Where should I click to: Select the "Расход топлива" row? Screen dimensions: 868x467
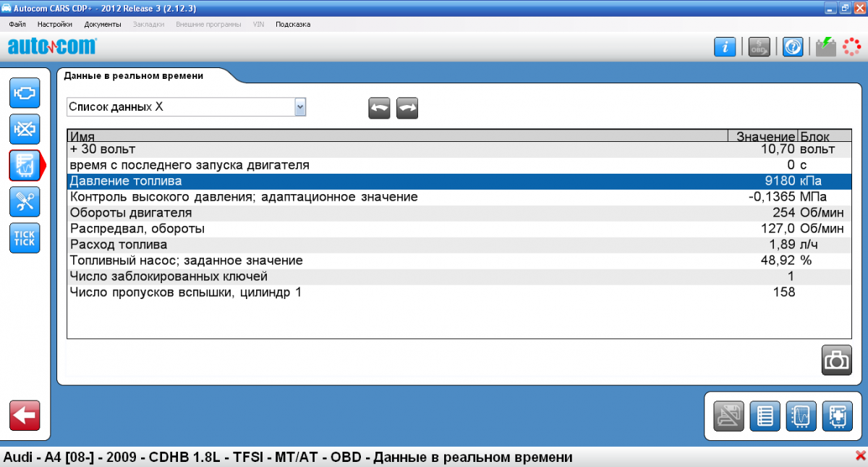459,245
